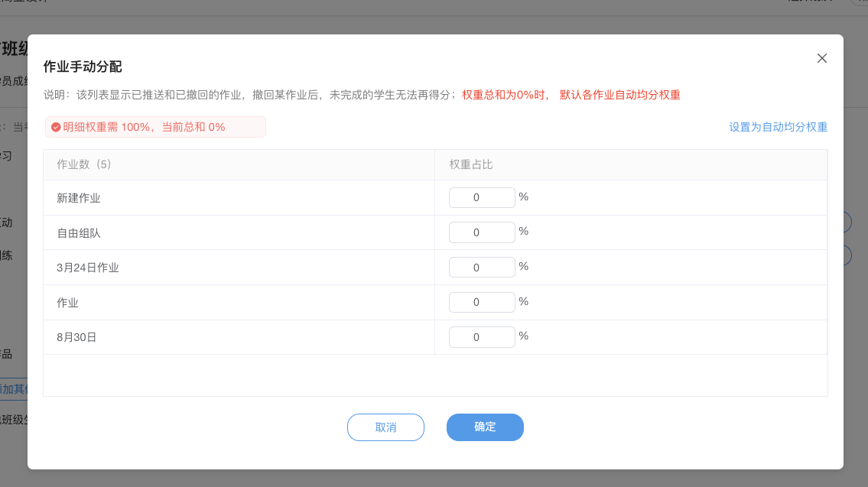
Task: Click the 取消 button
Action: (x=385, y=427)
